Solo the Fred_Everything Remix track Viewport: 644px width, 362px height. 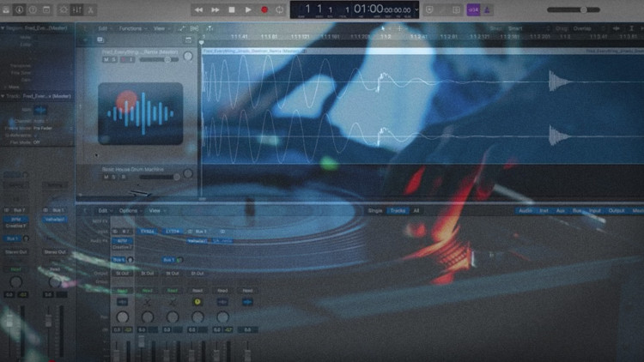coord(113,59)
